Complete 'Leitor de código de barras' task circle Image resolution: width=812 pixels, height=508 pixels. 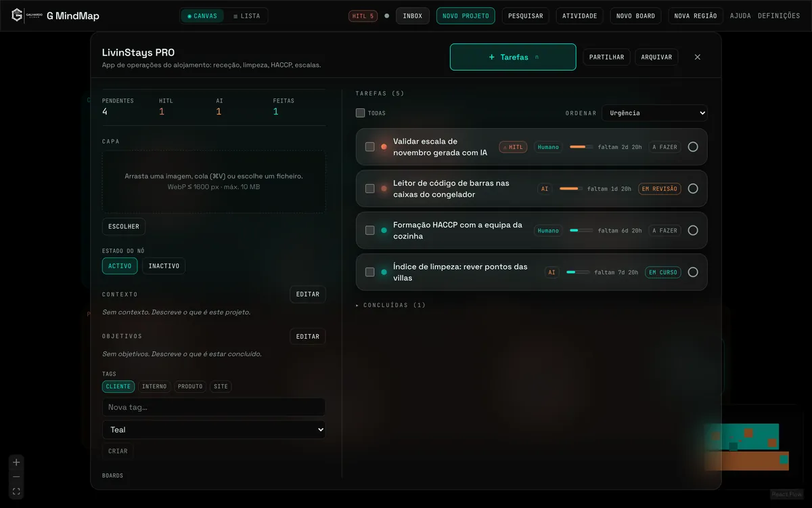pyautogui.click(x=693, y=189)
